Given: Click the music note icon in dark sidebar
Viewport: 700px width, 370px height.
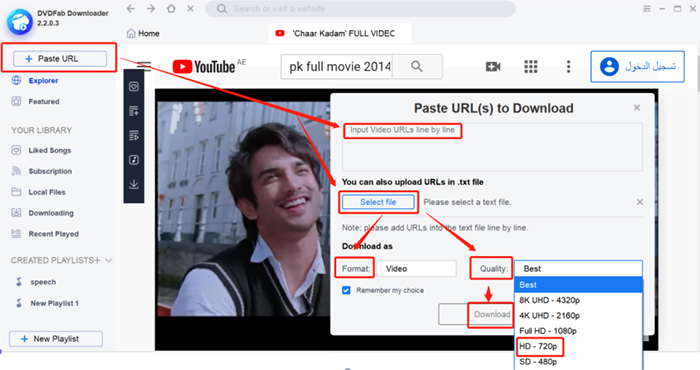Looking at the screenshot, I should [x=133, y=159].
